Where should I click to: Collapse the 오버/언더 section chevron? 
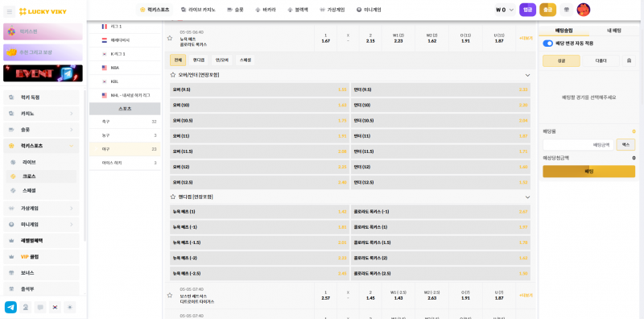[528, 75]
